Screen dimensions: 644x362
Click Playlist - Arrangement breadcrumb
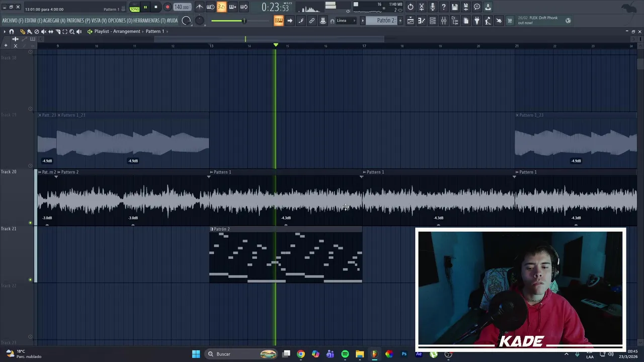117,31
